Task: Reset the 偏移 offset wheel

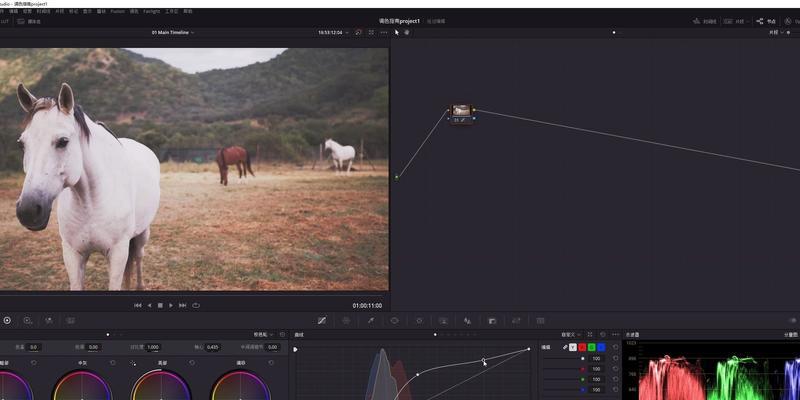Action: (271, 363)
